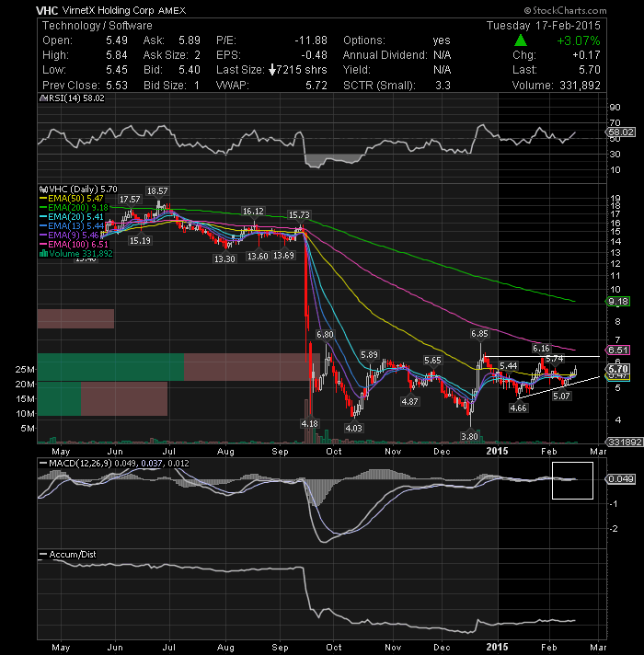Click the Bid price 5.40
Screen dimensions: 644x655
click(x=190, y=70)
